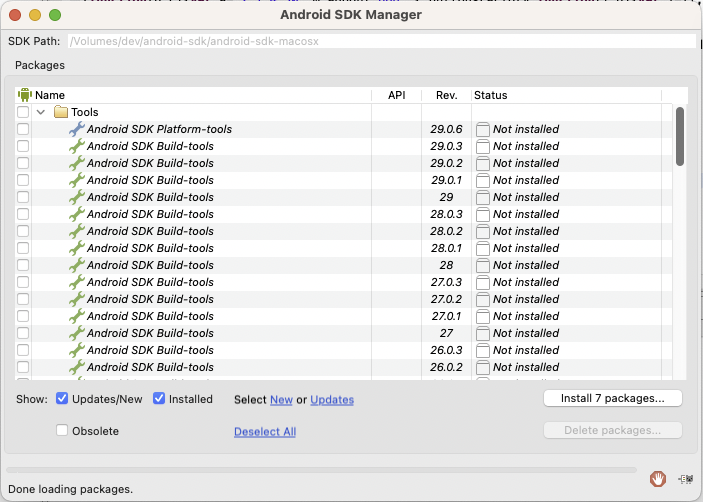The height and width of the screenshot is (502, 703).
Task: Click the wrench icon for Build-tools 27.0.3
Action: click(x=77, y=282)
